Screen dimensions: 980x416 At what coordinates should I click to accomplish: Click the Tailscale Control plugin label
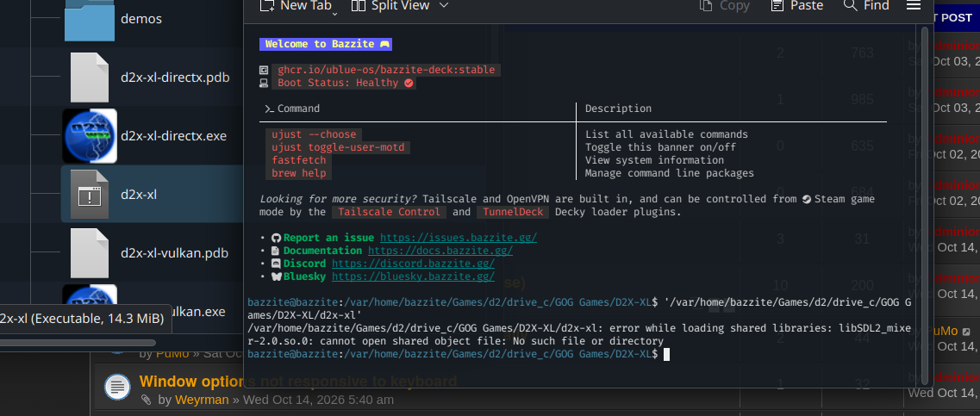tap(389, 212)
